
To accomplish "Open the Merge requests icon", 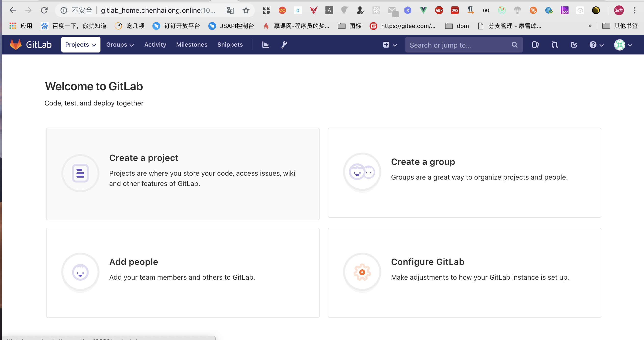I will pyautogui.click(x=555, y=45).
